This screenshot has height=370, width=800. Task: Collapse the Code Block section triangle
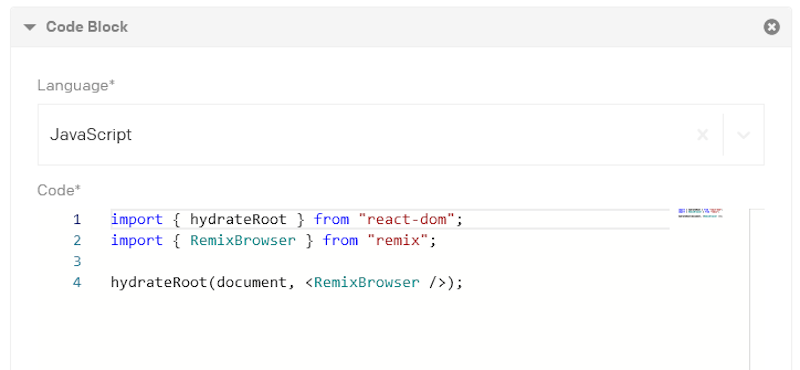click(30, 27)
